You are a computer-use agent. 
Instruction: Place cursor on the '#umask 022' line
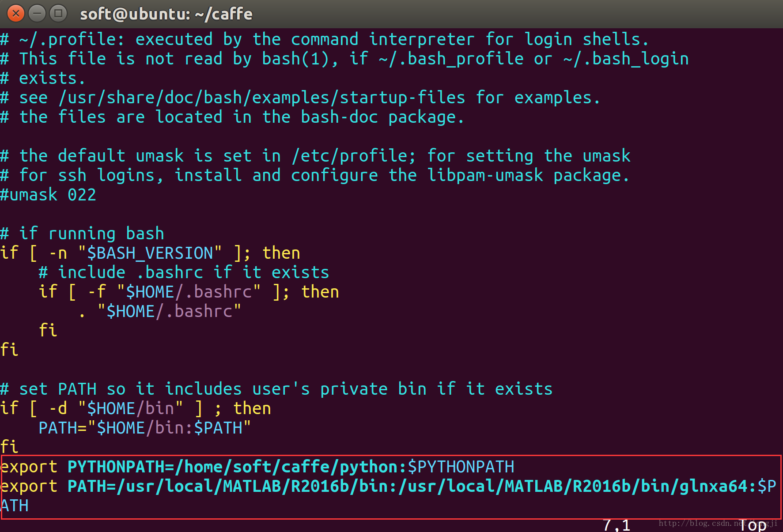48,195
